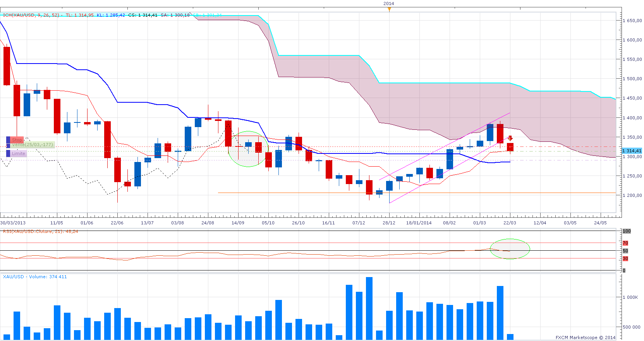The height and width of the screenshot is (341, 644).
Task: Click the 22/03 date axis label
Action: [510, 223]
